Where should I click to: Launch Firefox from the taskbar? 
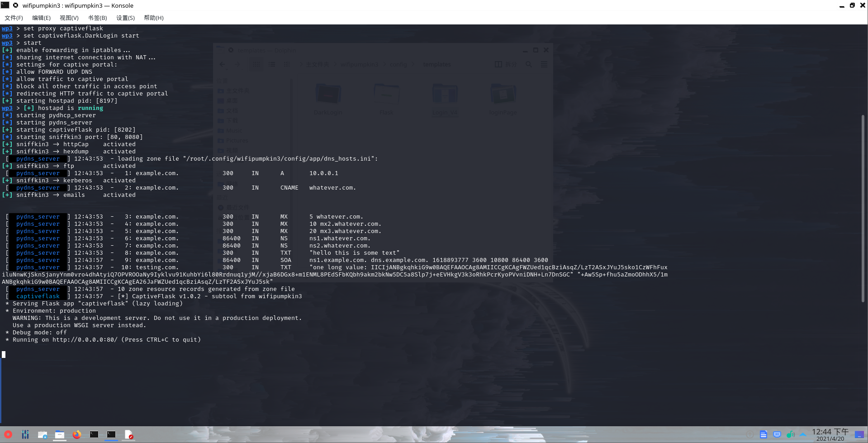click(x=77, y=434)
